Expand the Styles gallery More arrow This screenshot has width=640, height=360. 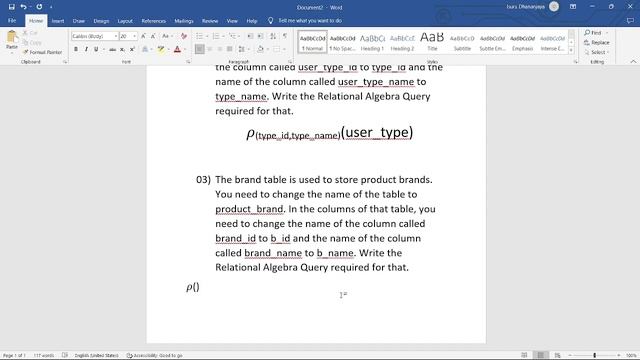571,51
